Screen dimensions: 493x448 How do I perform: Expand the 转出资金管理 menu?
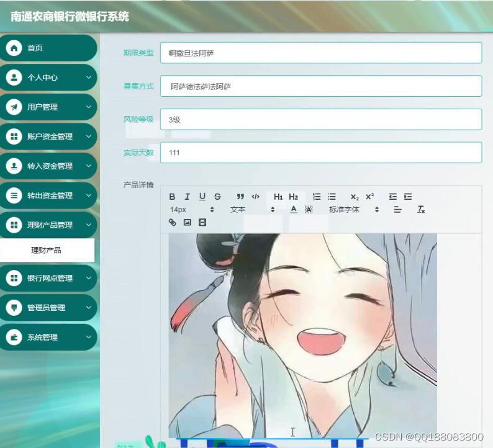(x=48, y=195)
